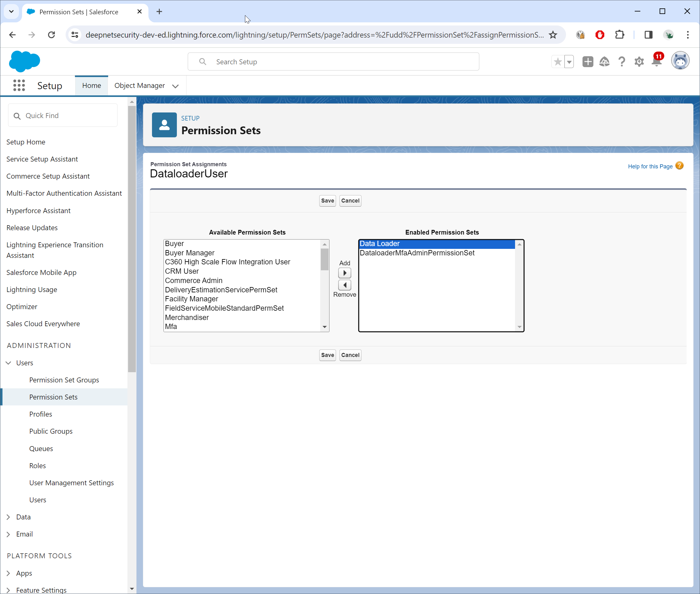Open the favorites list dropdown arrow
This screenshot has width=700, height=594.
tap(569, 62)
